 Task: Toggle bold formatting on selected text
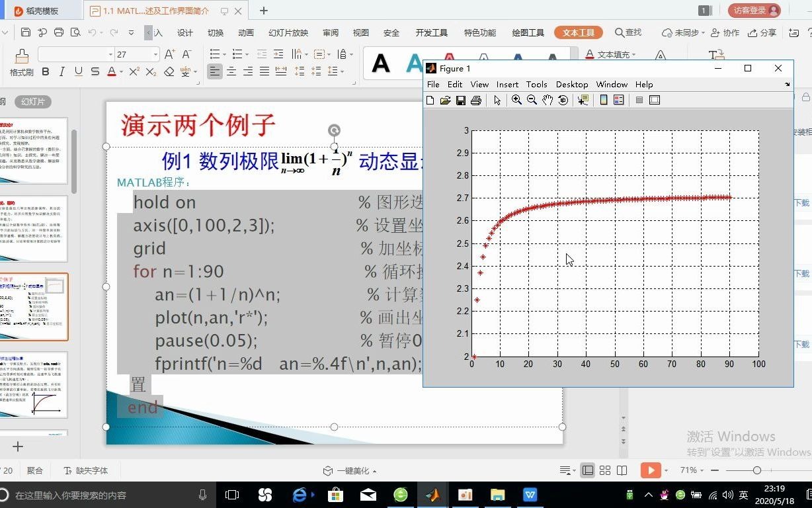(x=45, y=72)
